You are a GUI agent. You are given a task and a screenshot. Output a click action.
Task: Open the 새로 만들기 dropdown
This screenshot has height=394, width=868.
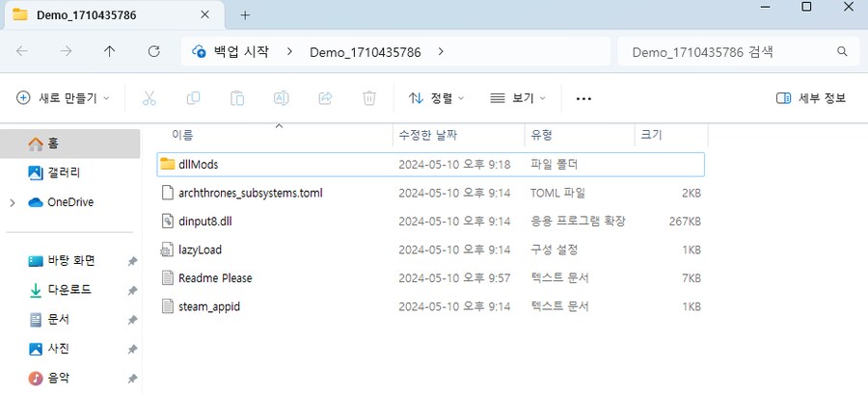pos(63,98)
